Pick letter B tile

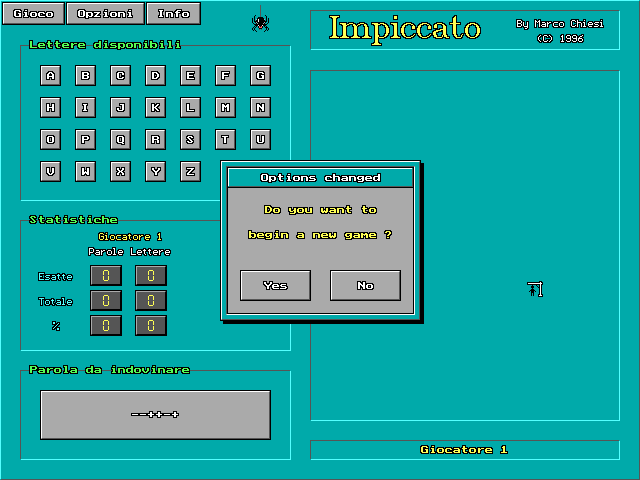[x=85, y=76]
